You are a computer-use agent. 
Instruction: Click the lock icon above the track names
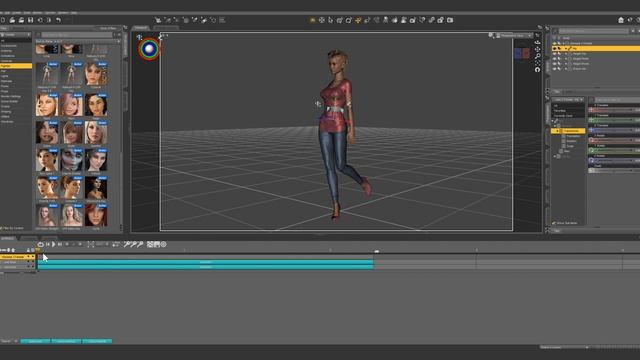[28, 250]
